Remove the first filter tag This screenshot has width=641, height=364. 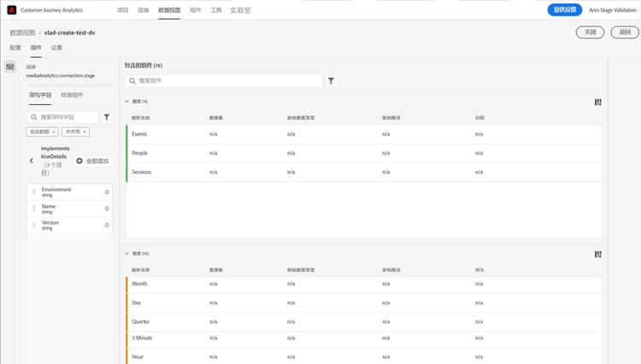point(54,132)
